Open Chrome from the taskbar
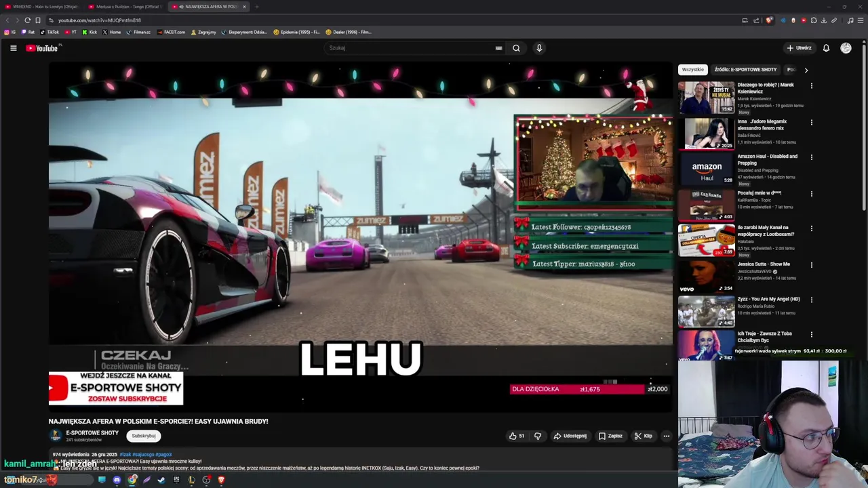Screen dimensions: 868x488 click(132, 480)
